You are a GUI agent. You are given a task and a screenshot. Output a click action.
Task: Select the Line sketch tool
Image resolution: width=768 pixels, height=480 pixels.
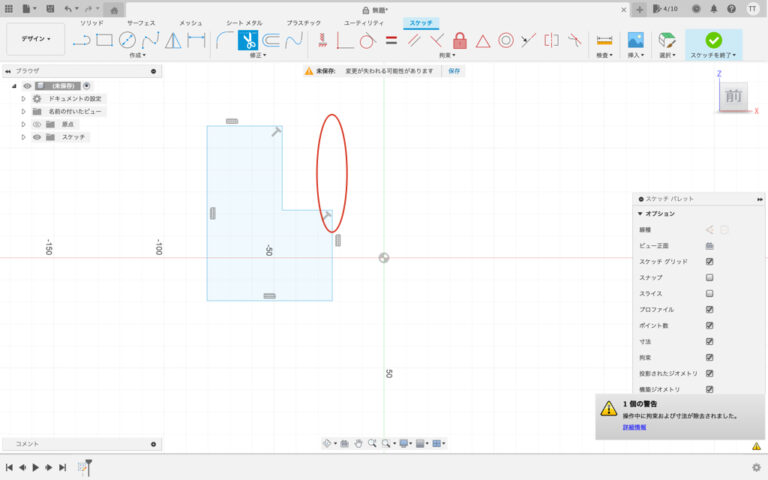pyautogui.click(x=81, y=41)
